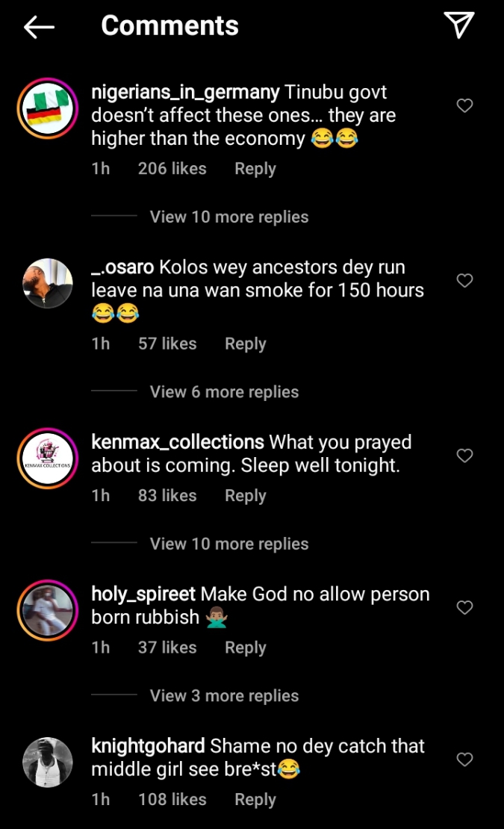Like the _.osaro comment with heart

(x=464, y=281)
